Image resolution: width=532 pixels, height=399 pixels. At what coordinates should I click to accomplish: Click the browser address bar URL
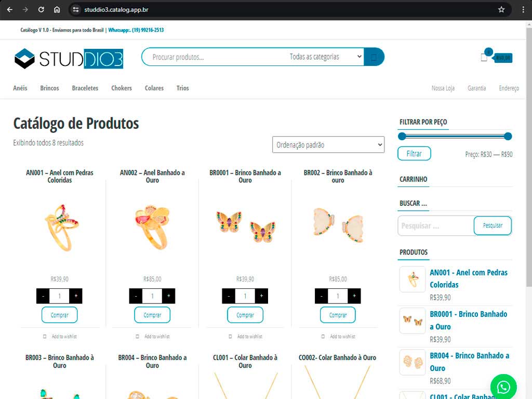pos(116,9)
